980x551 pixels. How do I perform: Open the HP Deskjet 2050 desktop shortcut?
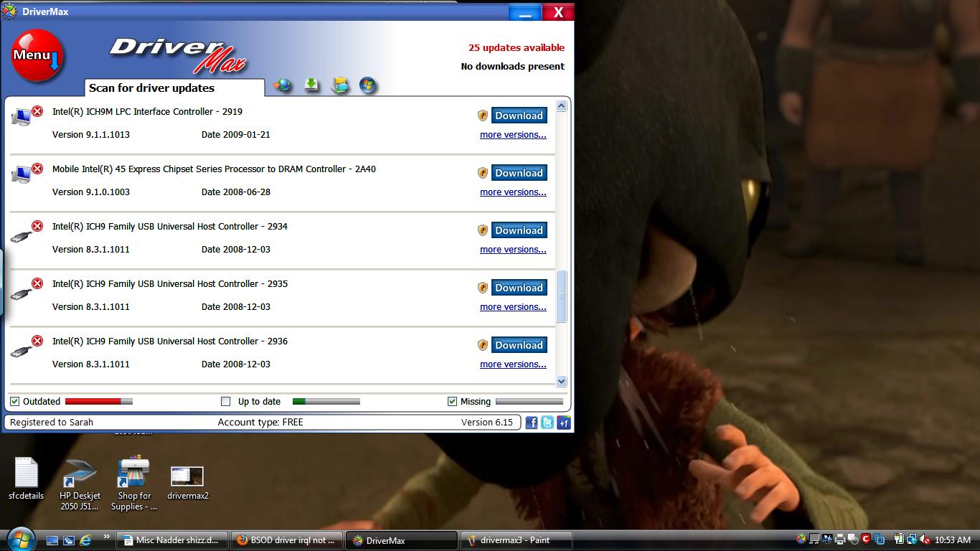click(80, 484)
